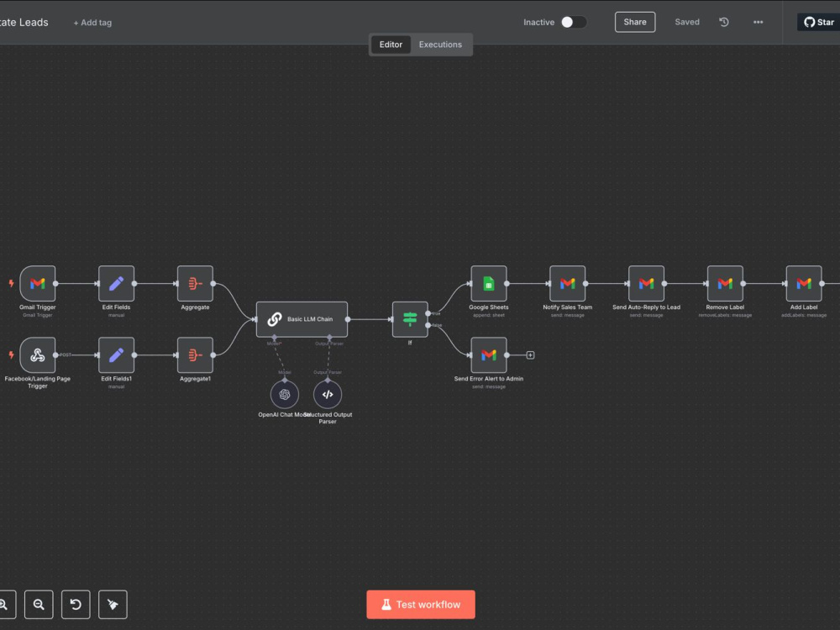Click the If node false output
Image resolution: width=840 pixels, height=630 pixels.
[x=428, y=325]
